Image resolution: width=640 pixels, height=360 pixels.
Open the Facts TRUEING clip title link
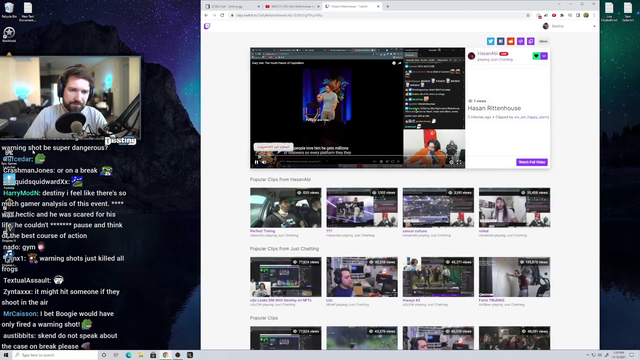click(492, 300)
